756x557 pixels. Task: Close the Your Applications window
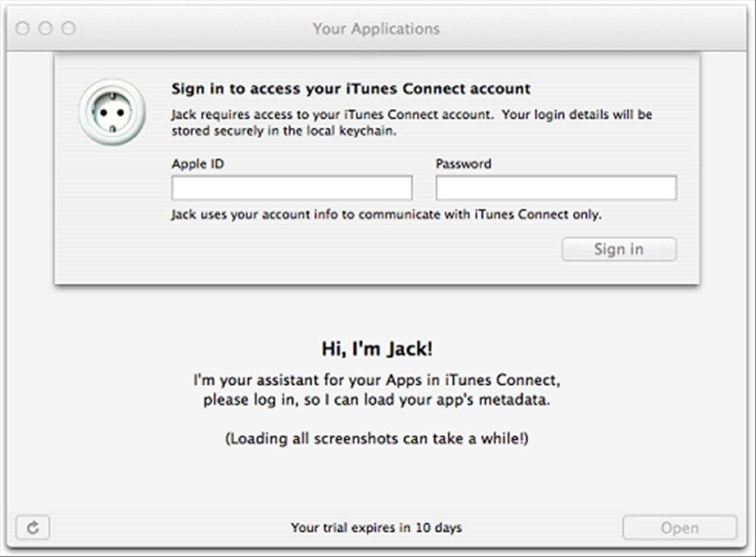click(22, 29)
